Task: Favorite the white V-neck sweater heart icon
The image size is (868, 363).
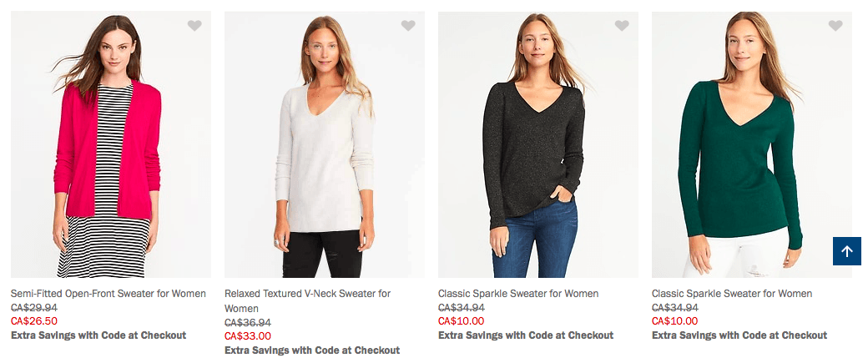Action: 408,26
